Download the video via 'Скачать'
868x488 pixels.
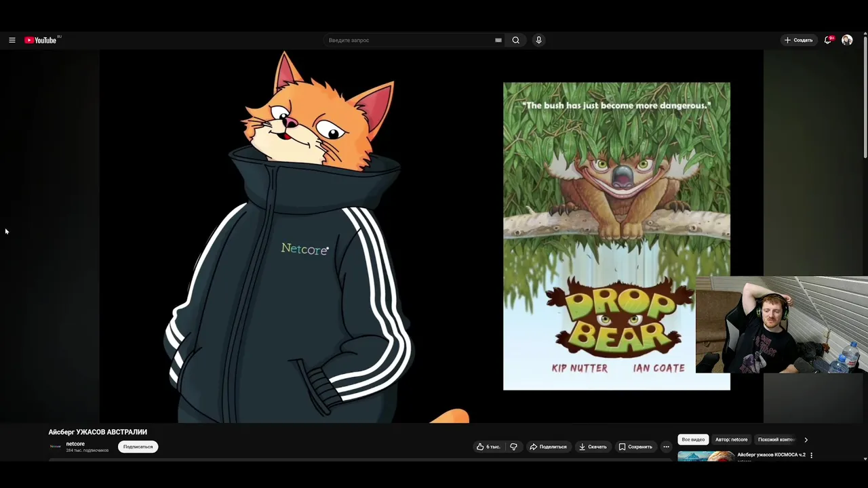coord(593,447)
